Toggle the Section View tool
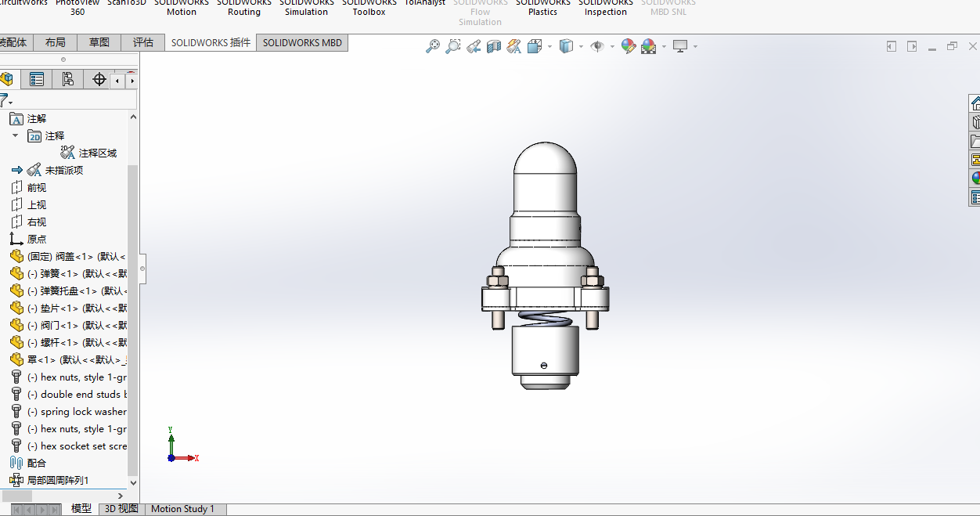The width and height of the screenshot is (980, 516). point(493,46)
